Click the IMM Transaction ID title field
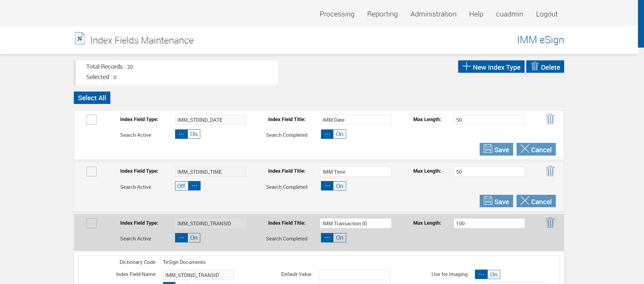 point(355,224)
